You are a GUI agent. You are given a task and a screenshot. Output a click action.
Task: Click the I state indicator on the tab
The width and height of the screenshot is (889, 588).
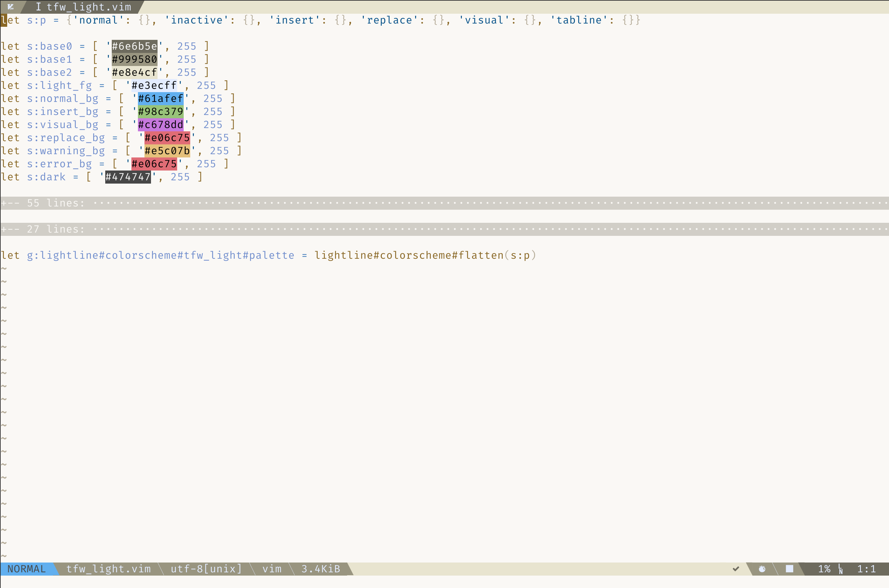(x=39, y=7)
